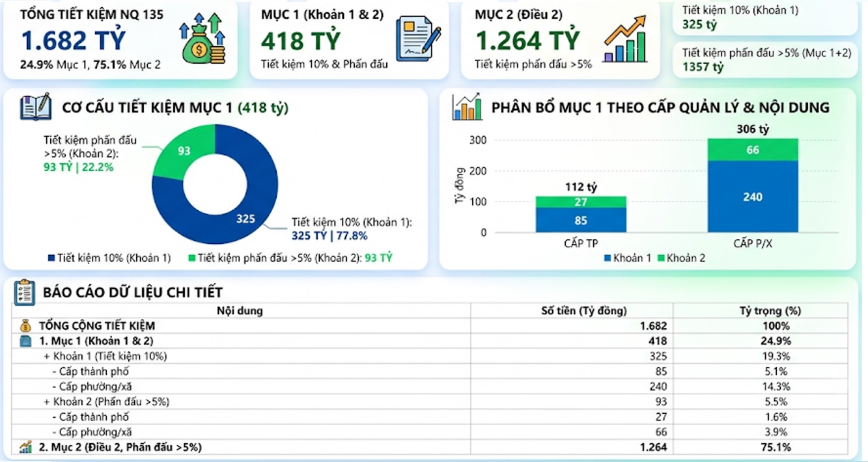Click the green 27 bar segment for CẤP TP
This screenshot has width=868, height=462.
pos(581,202)
